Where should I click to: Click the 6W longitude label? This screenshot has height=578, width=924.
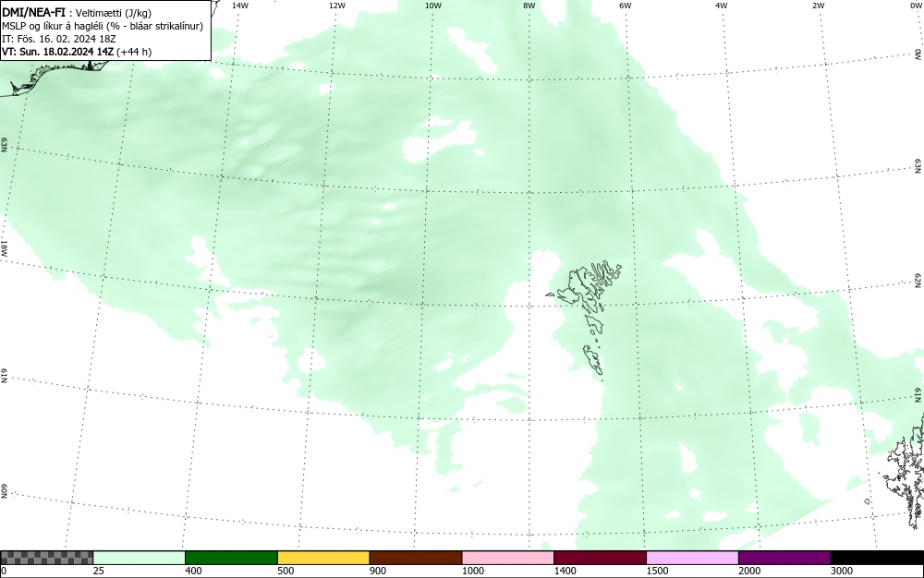(626, 6)
